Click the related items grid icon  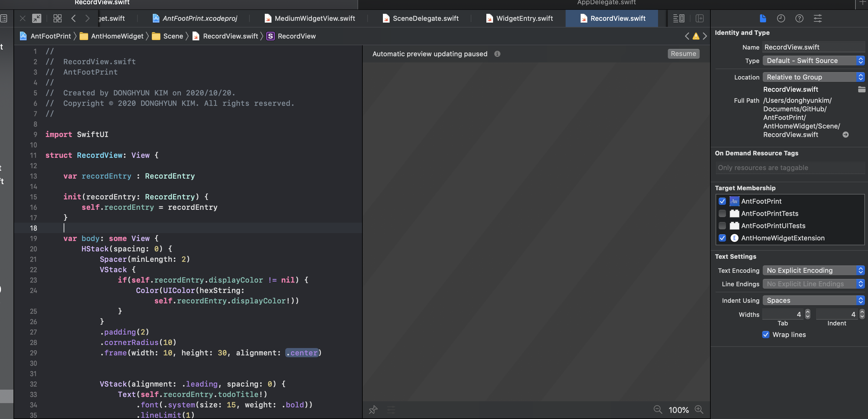(x=57, y=18)
